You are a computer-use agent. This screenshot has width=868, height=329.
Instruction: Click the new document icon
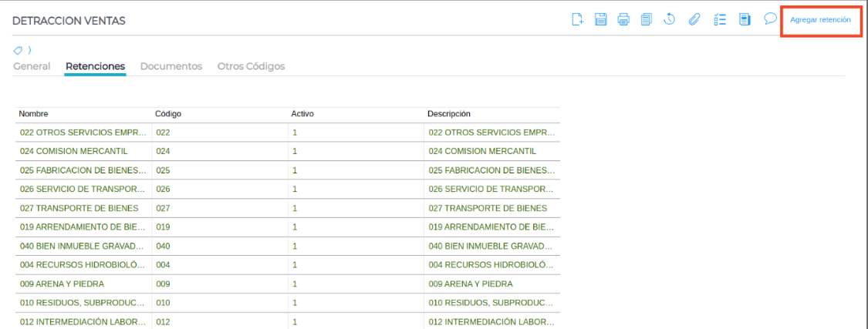[576, 19]
